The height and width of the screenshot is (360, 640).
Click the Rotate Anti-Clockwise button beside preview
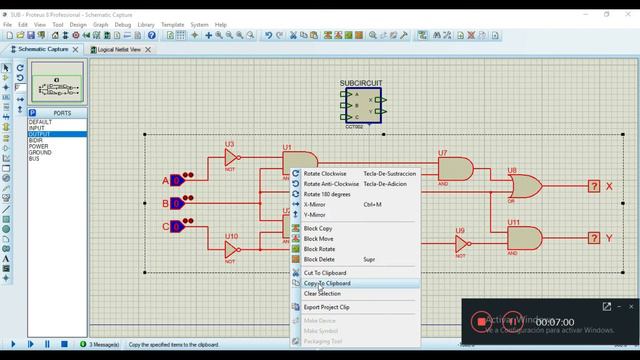click(x=20, y=78)
